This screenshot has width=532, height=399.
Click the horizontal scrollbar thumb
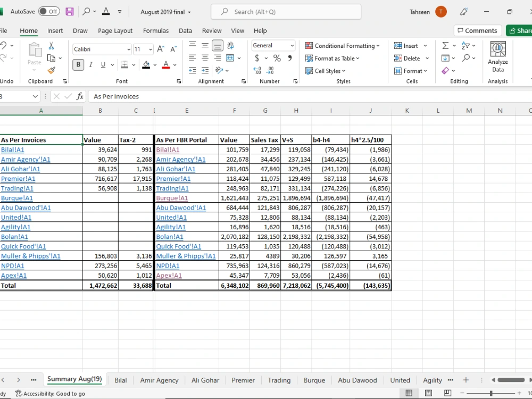coord(511,380)
